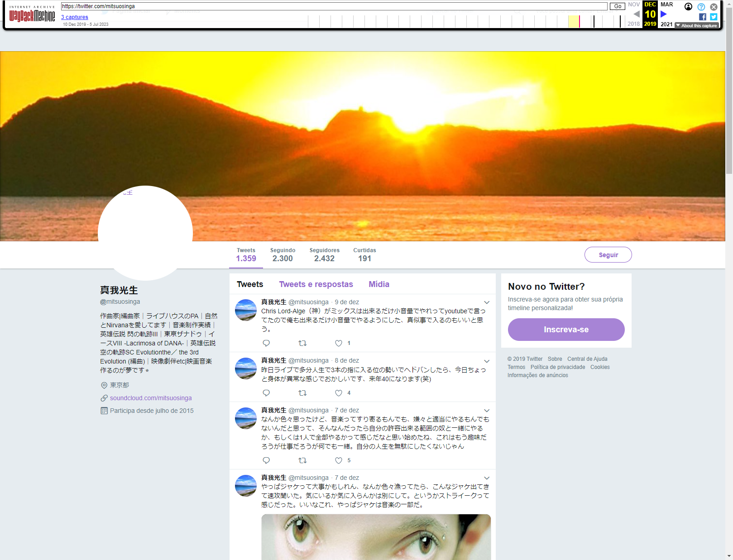Expand options chevron on 9 de dez tweet
This screenshot has width=733, height=560.
(x=487, y=302)
